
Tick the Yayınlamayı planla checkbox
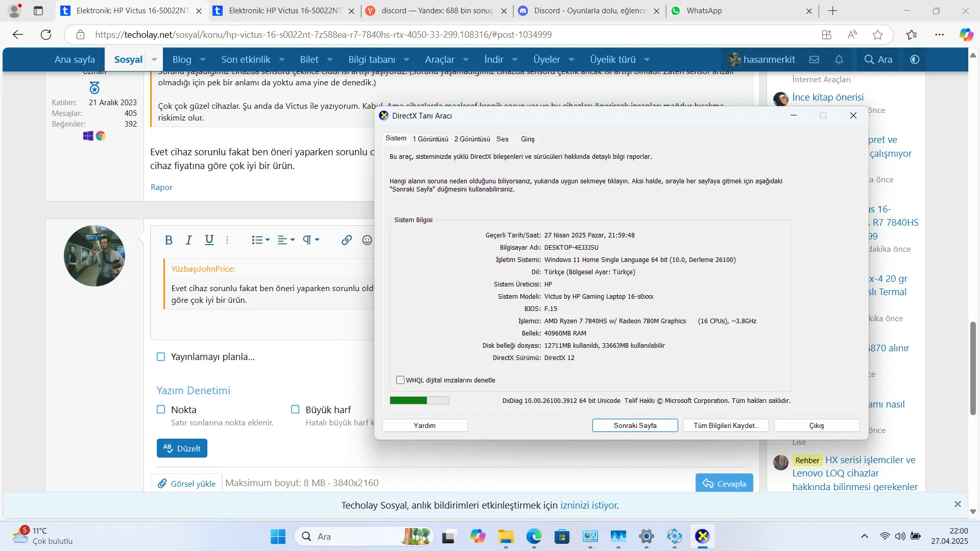click(161, 357)
